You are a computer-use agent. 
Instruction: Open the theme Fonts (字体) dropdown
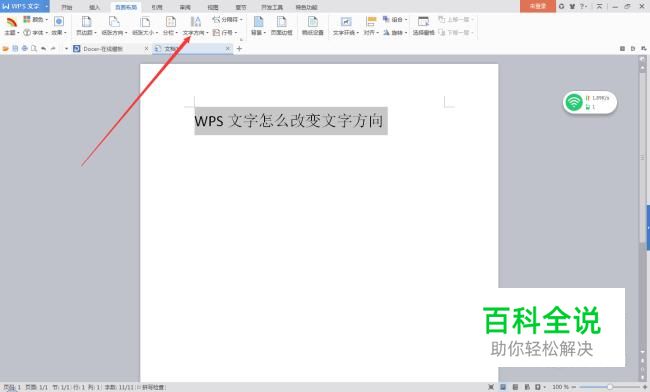[x=36, y=32]
